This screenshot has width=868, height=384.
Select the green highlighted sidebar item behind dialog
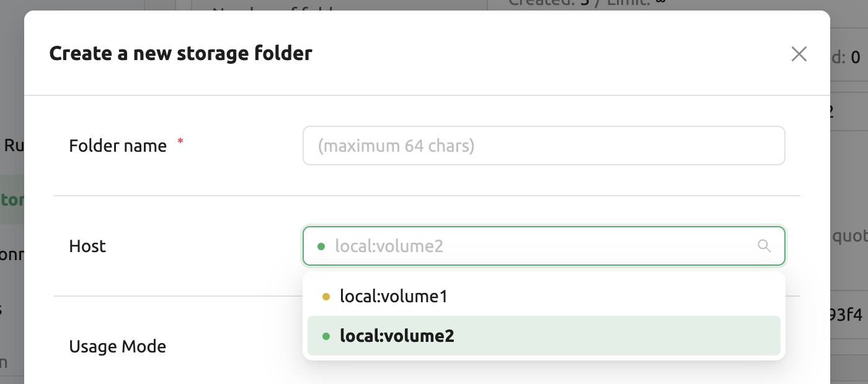point(12,200)
